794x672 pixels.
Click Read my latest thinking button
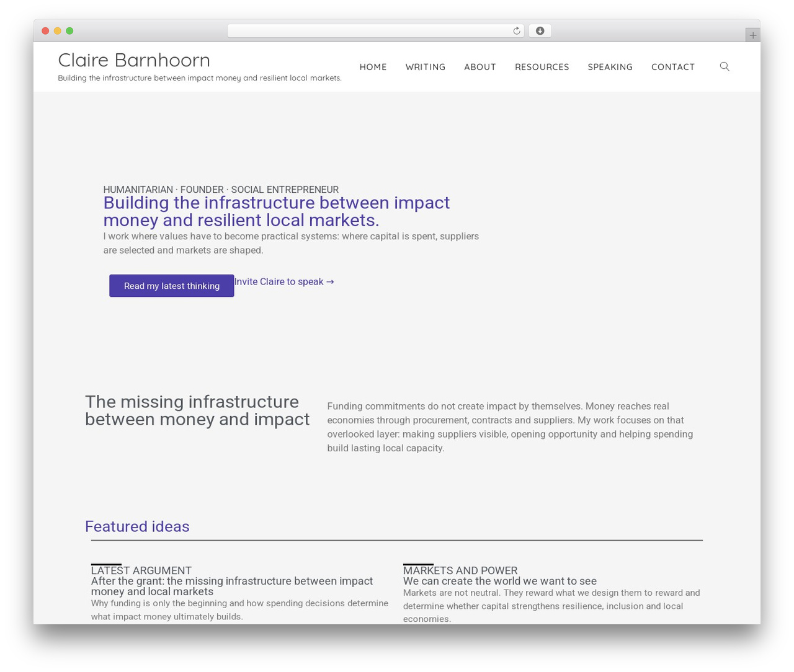172,286
